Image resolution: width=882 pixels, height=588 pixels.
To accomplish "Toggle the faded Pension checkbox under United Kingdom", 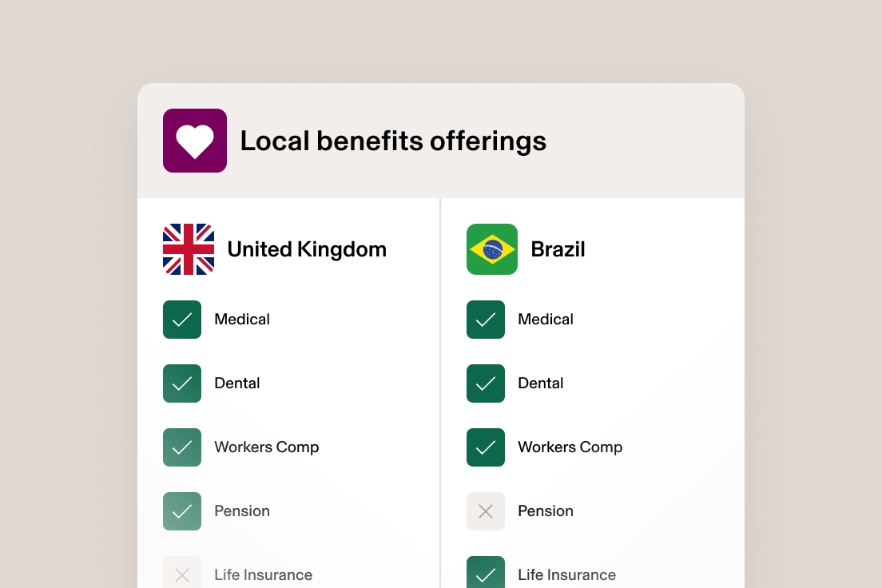I will 182,511.
